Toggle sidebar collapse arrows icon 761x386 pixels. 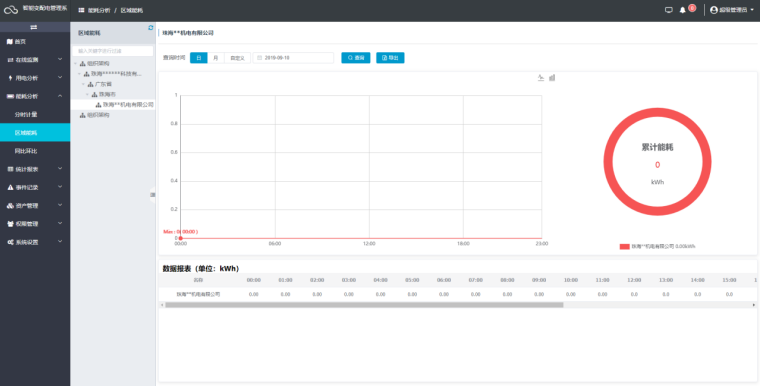click(33, 27)
